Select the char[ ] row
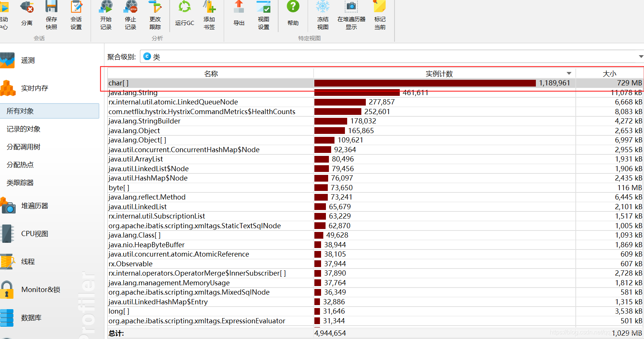 click(x=376, y=83)
